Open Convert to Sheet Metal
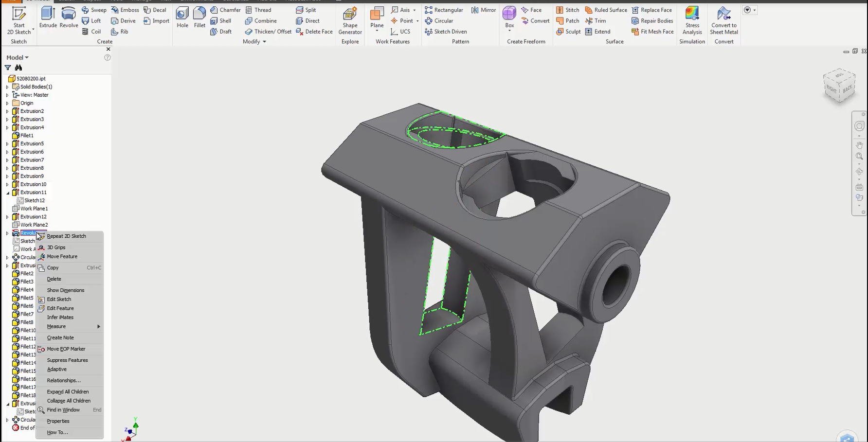This screenshot has height=442, width=868. tap(724, 19)
